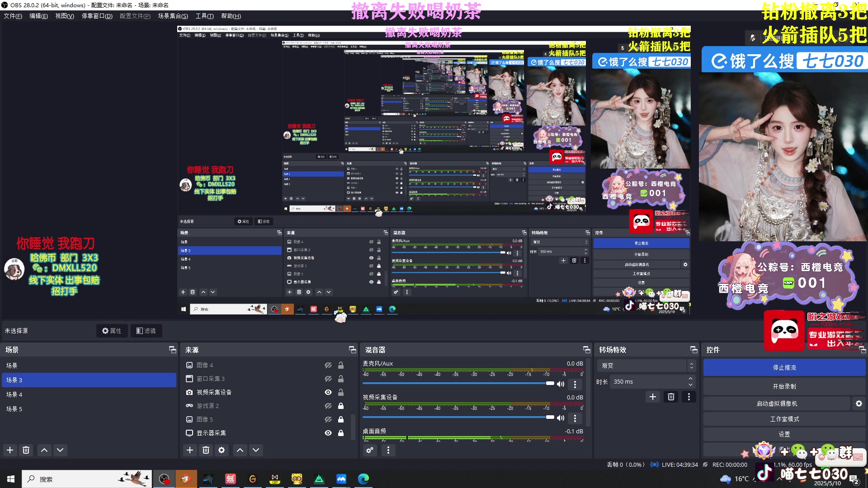Show the 游戏源 2 source
Viewport: 868px width, 488px height.
tap(328, 406)
